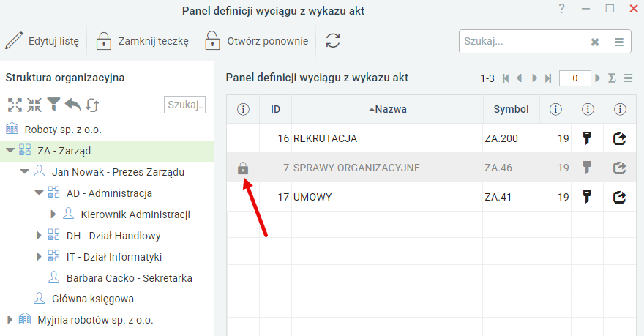The image size is (644, 336).
Task: Click export icon in SPRAWY ORGANIZACYJNE row
Action: tap(619, 168)
